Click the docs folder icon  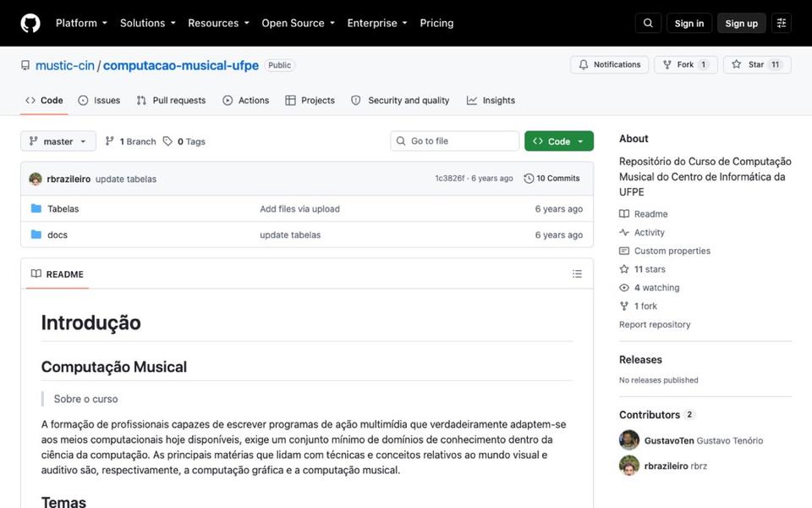point(36,235)
